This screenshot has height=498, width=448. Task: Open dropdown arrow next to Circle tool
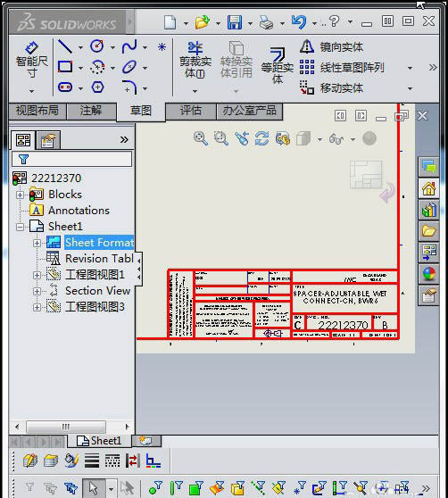(112, 47)
